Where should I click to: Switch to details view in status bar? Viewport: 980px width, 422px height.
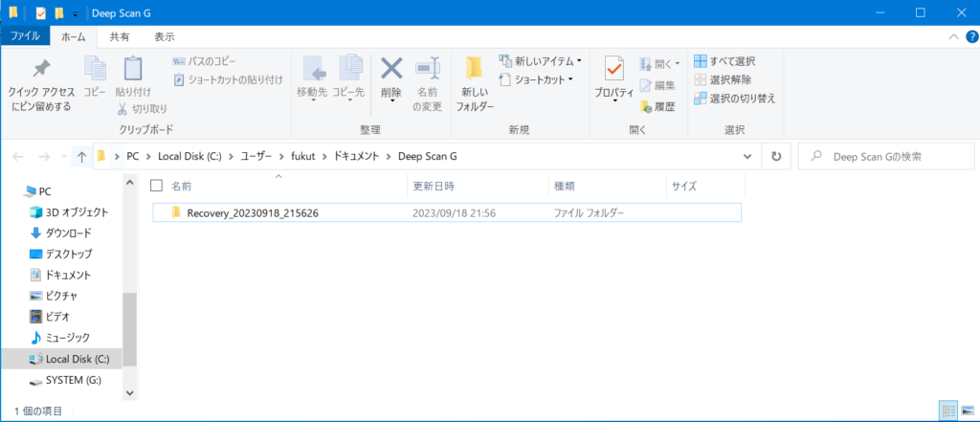tap(947, 411)
